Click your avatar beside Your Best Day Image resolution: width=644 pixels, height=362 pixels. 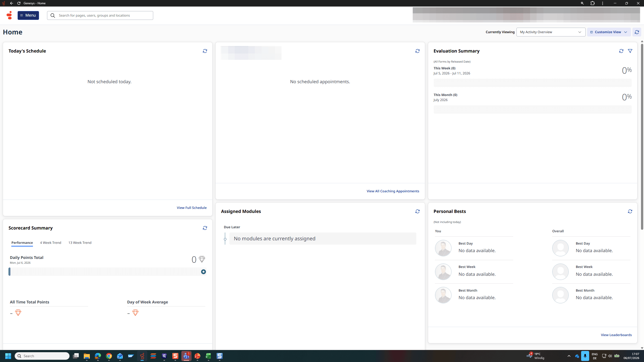click(443, 248)
